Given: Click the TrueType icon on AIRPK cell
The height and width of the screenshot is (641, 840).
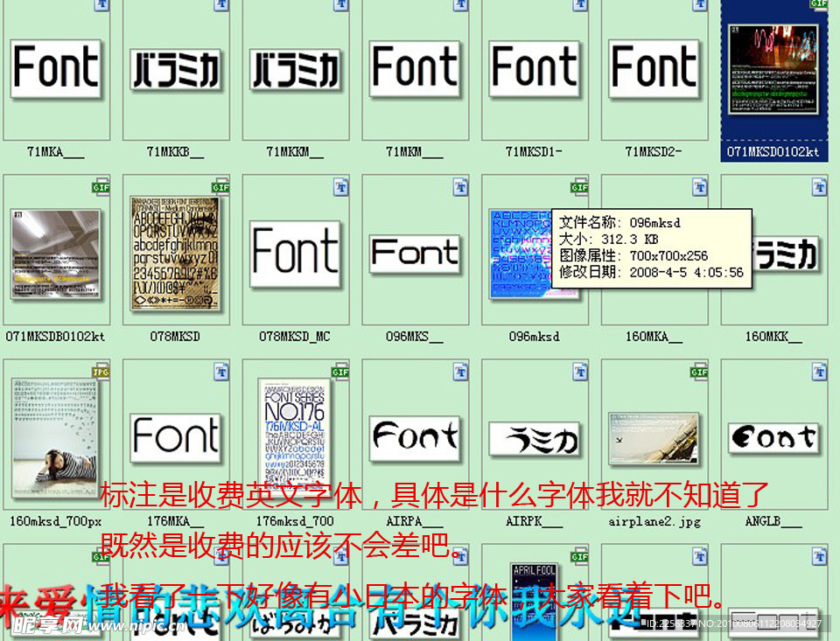Looking at the screenshot, I should (x=582, y=370).
